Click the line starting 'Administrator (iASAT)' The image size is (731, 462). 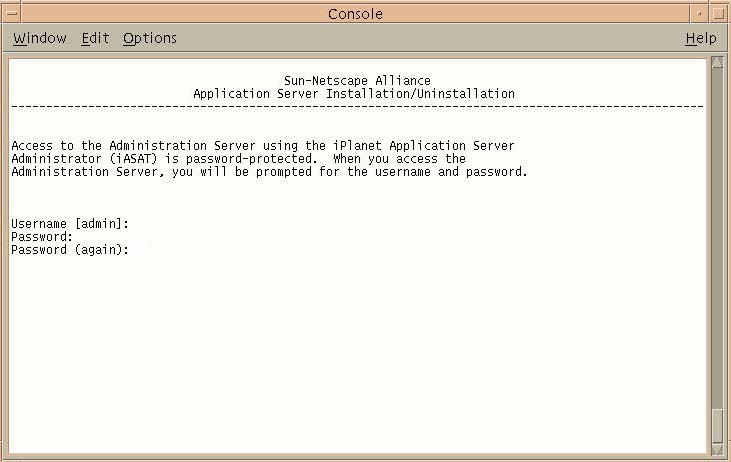click(x=238, y=159)
